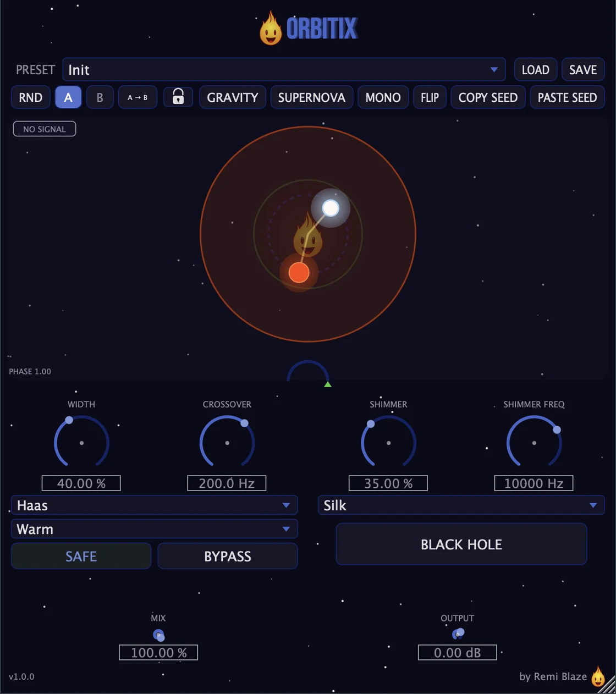616x694 pixels.
Task: Click the 0.00 dB output value field
Action: coord(458,653)
